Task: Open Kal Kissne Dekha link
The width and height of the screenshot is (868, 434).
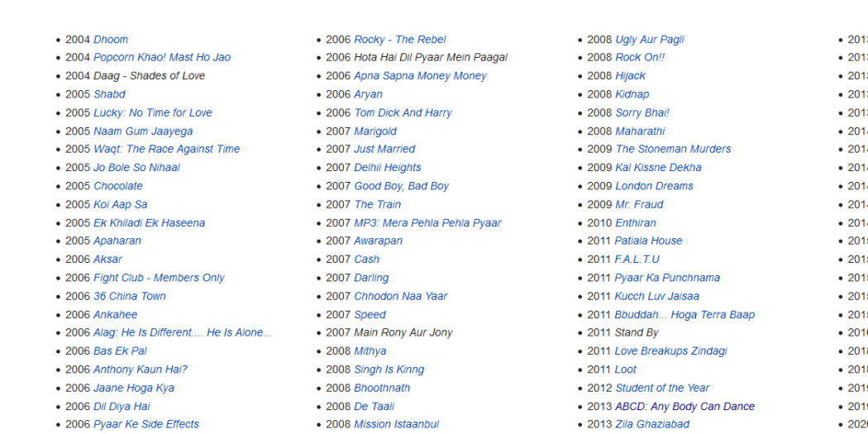Action: tap(658, 167)
